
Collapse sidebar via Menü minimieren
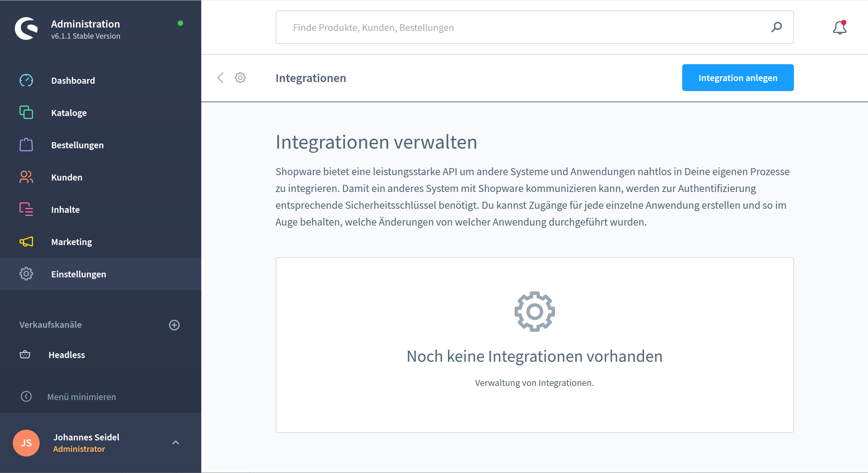point(81,397)
